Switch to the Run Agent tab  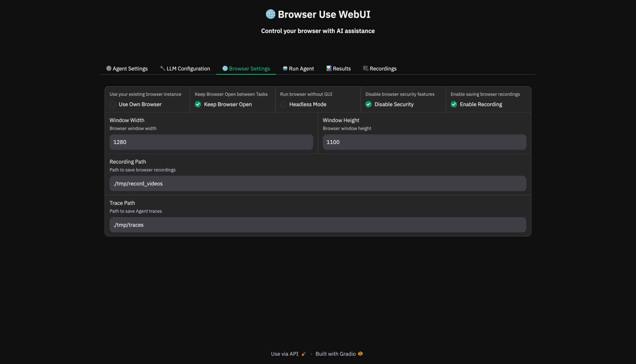click(298, 68)
